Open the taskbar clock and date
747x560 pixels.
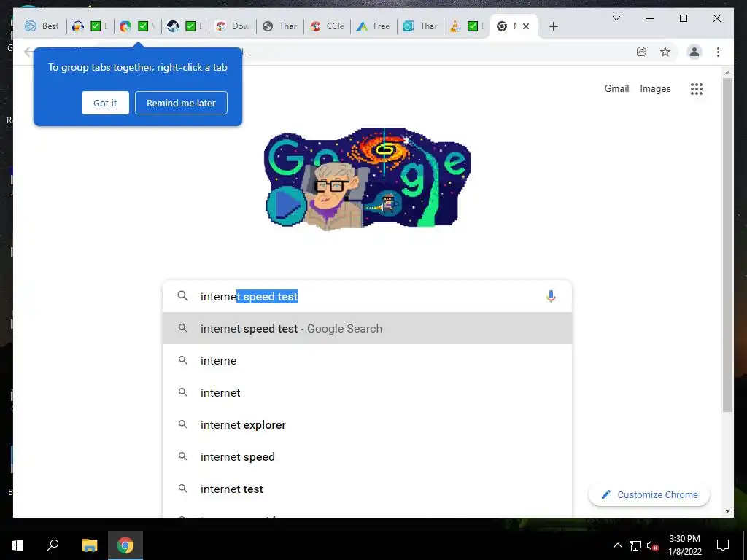(684, 545)
